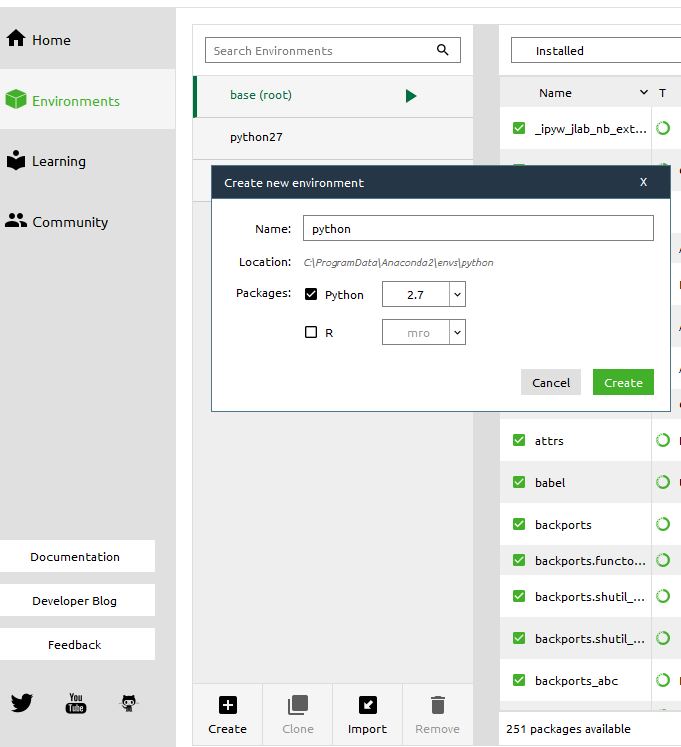681x747 pixels.
Task: Open the Installed package filter dropdown
Action: click(x=596, y=50)
